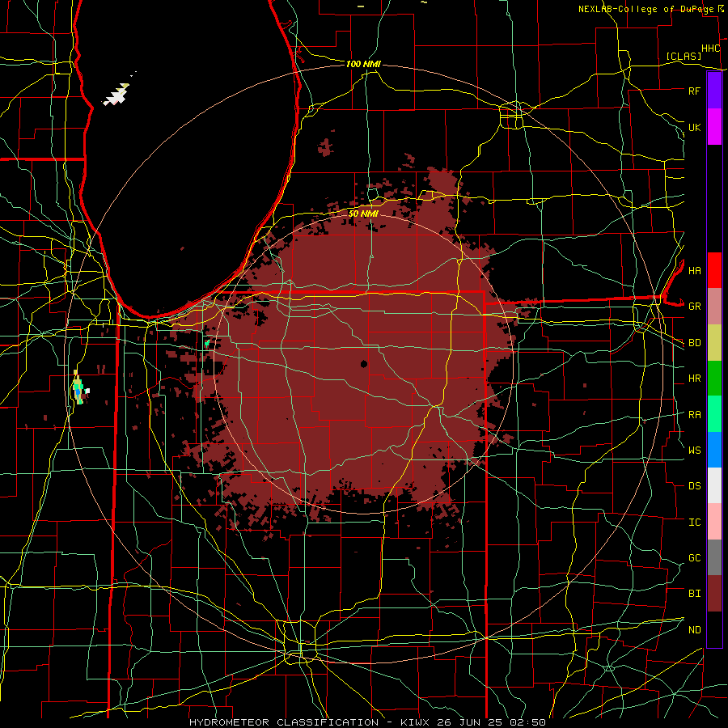The width and height of the screenshot is (728, 728).
Task: Click the HYDROMETEOR CLASSIFICATION KIWX title text
Action: (x=367, y=722)
